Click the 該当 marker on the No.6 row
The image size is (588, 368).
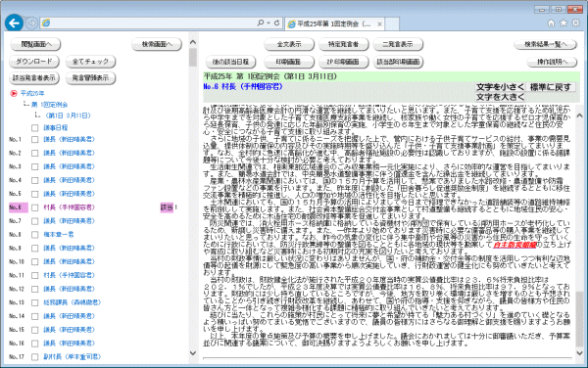tap(167, 207)
